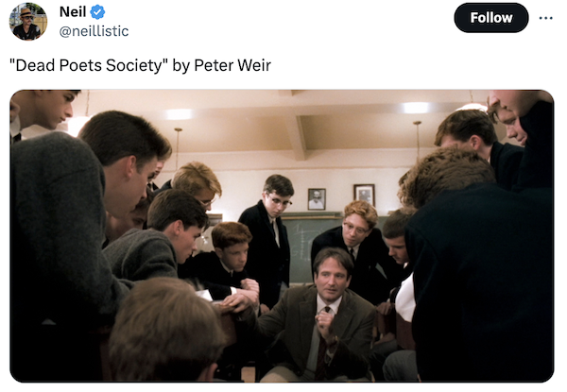
Task: Click the standing boy in glasses and dark blazer
Action: coord(268,231)
